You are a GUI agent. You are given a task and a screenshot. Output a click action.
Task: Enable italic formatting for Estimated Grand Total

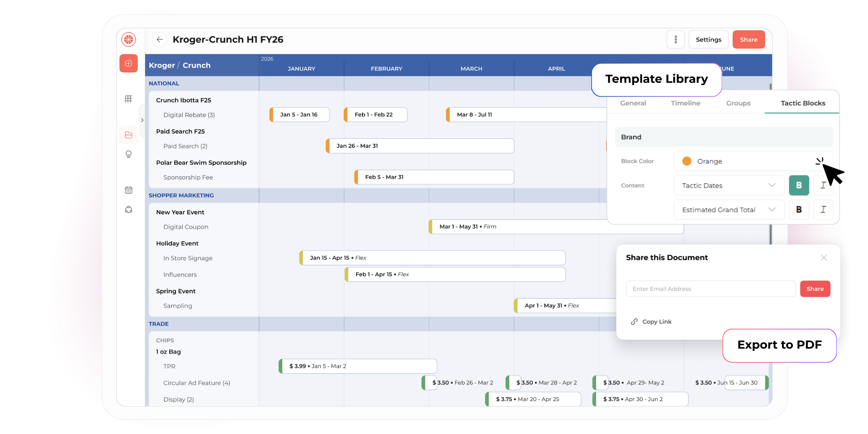823,209
